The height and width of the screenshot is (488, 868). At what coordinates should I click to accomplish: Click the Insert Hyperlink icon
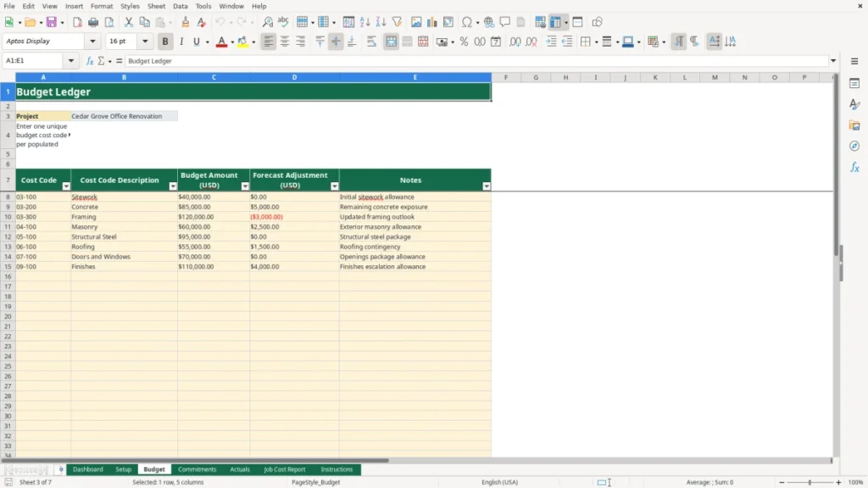[x=489, y=22]
